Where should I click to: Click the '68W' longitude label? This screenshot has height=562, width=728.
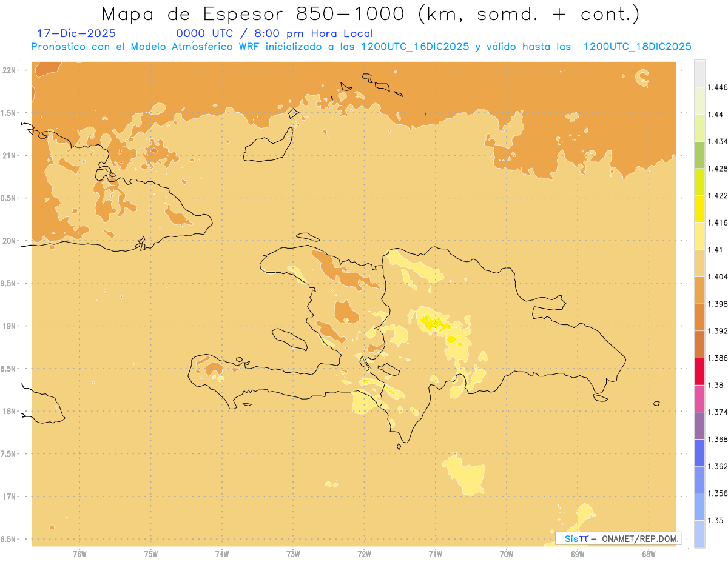click(649, 554)
